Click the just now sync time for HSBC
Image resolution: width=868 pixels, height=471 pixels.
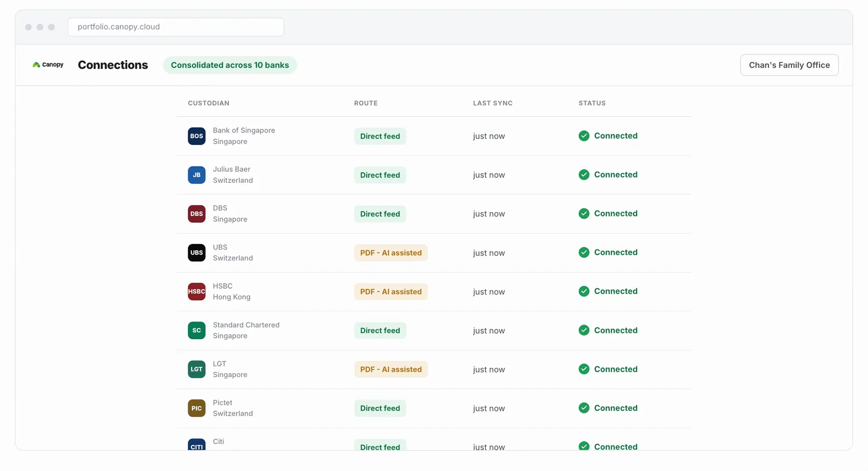(489, 292)
